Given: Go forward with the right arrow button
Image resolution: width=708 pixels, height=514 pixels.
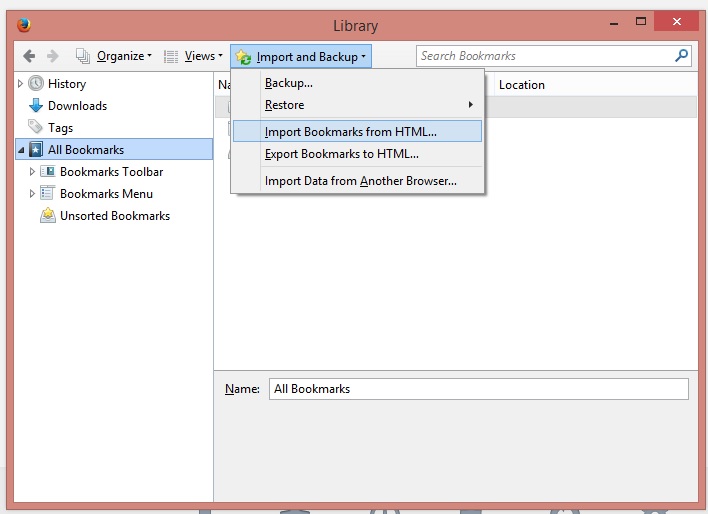Looking at the screenshot, I should (53, 56).
